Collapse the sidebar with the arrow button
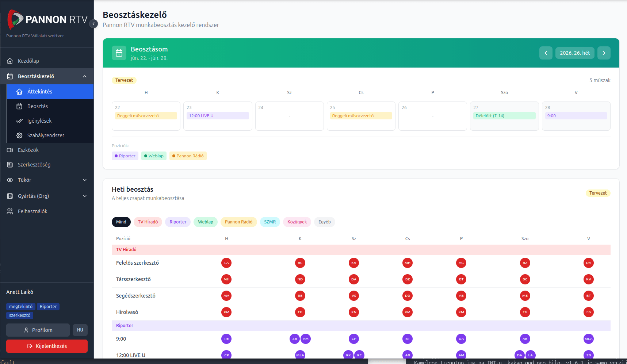Viewport: 627px width, 364px height. tap(93, 24)
